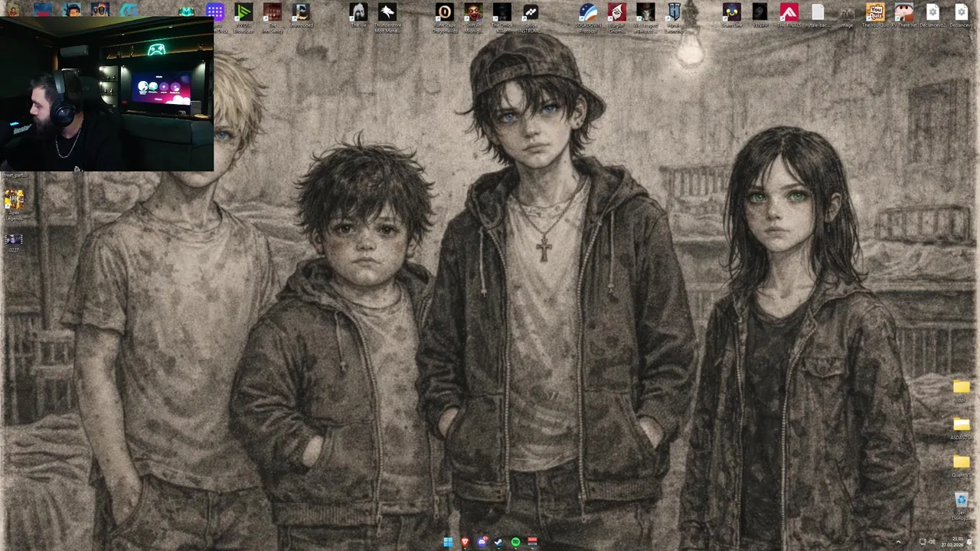
Task: Open Spotify from the taskbar
Action: (x=515, y=543)
